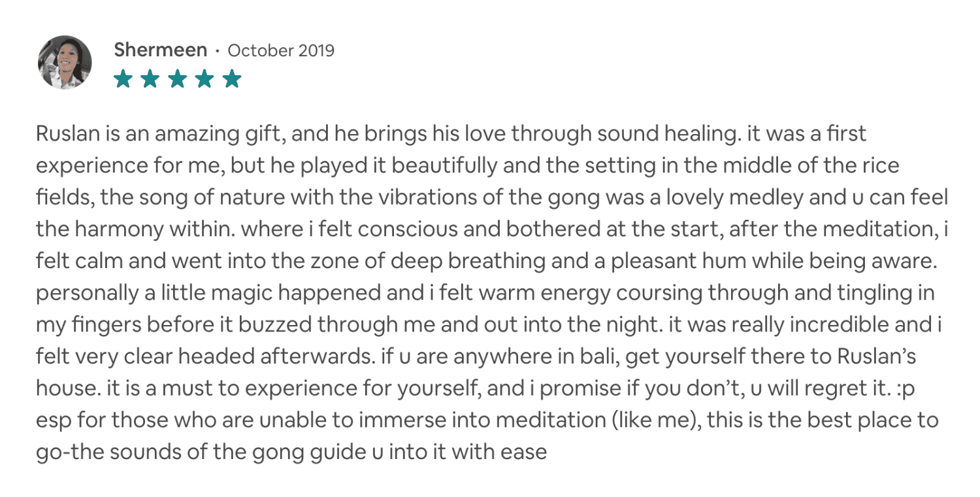Click the third star in the rating
The width and height of the screenshot is (980, 497).
click(x=177, y=80)
